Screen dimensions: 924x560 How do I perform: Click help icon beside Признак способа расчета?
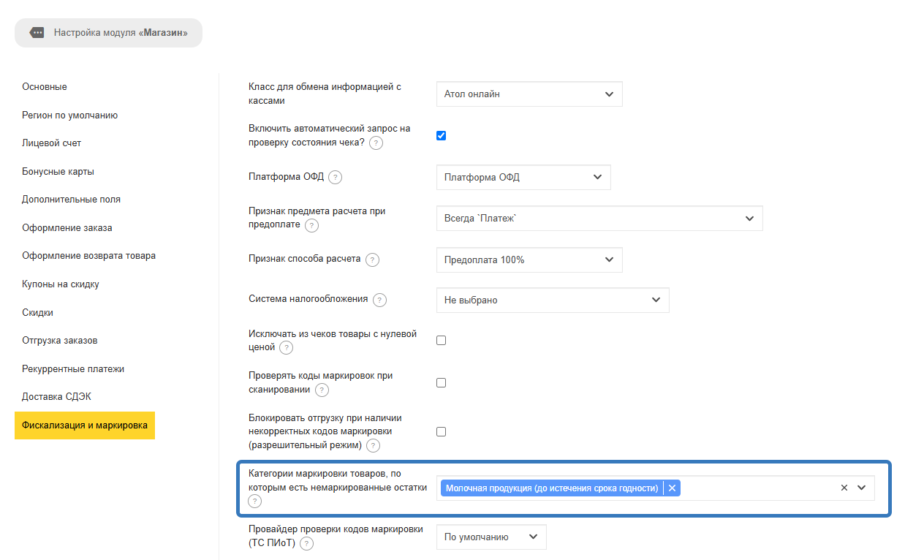[x=373, y=260]
